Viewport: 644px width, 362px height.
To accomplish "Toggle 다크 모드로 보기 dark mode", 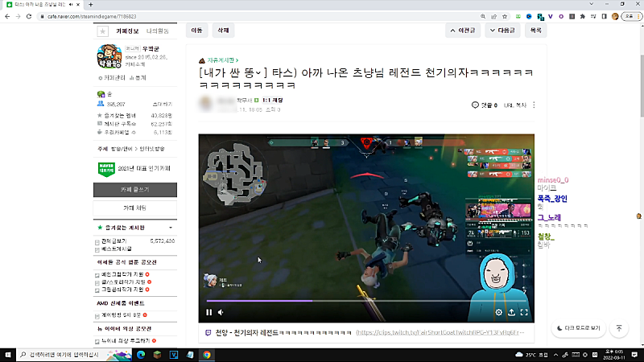I will [578, 328].
